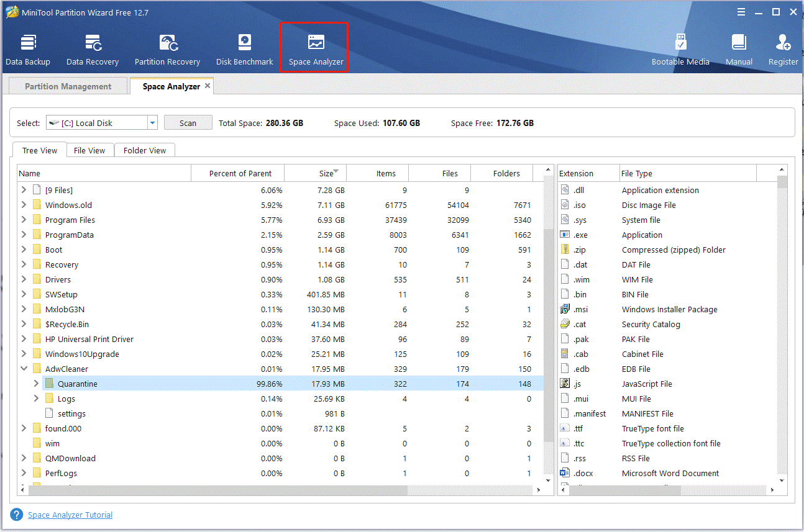Click the .zip compressed folder icon
The height and width of the screenshot is (532, 804).
[x=565, y=250]
